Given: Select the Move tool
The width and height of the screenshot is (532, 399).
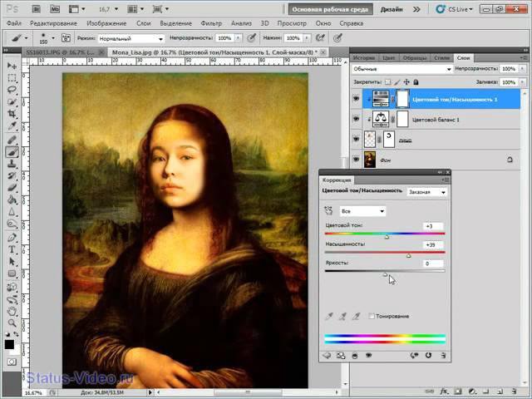Looking at the screenshot, I should (12, 64).
